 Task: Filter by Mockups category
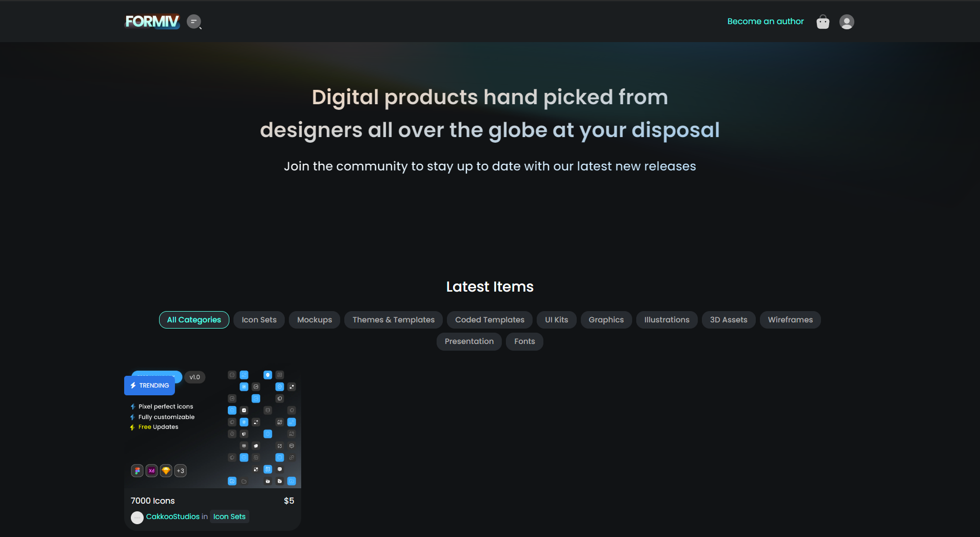pyautogui.click(x=315, y=320)
